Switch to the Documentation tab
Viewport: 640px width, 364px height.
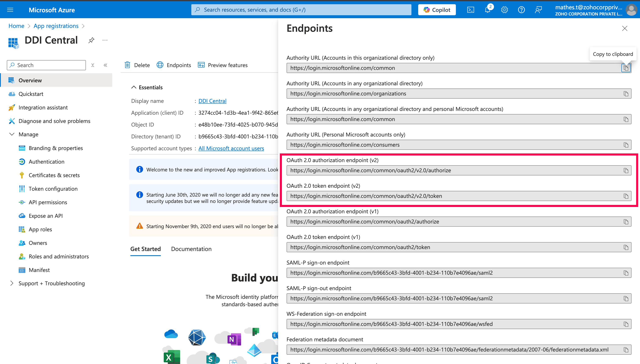click(x=191, y=249)
